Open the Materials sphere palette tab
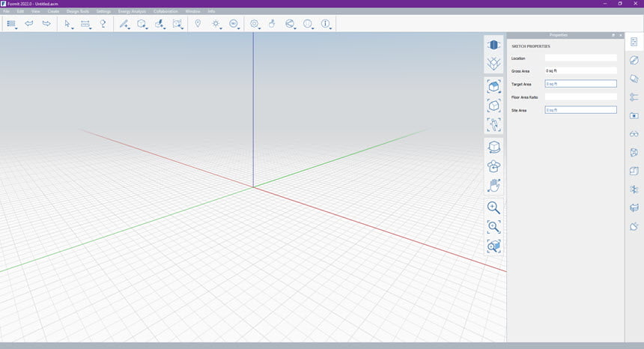The image size is (644, 349). [634, 61]
